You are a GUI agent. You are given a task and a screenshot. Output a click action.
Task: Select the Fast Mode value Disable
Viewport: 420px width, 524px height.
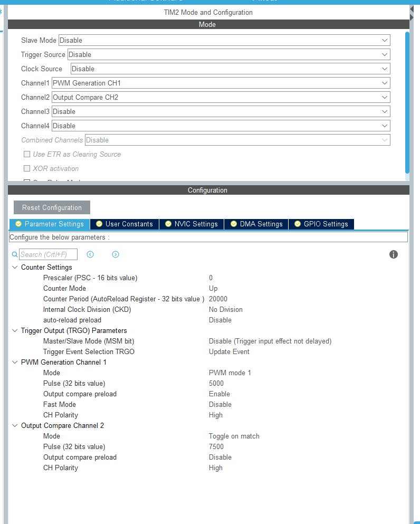click(x=220, y=404)
